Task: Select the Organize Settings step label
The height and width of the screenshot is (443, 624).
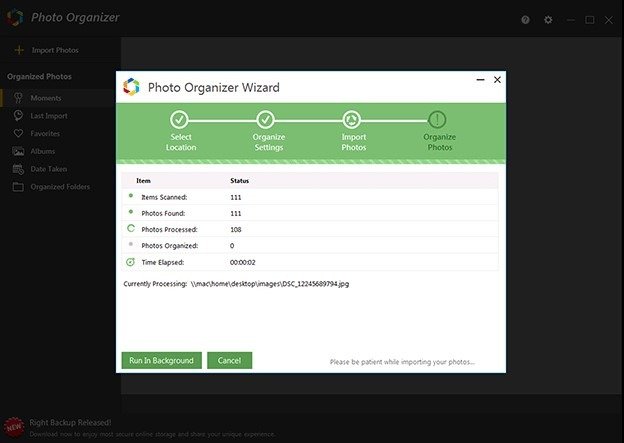Action: tap(269, 142)
